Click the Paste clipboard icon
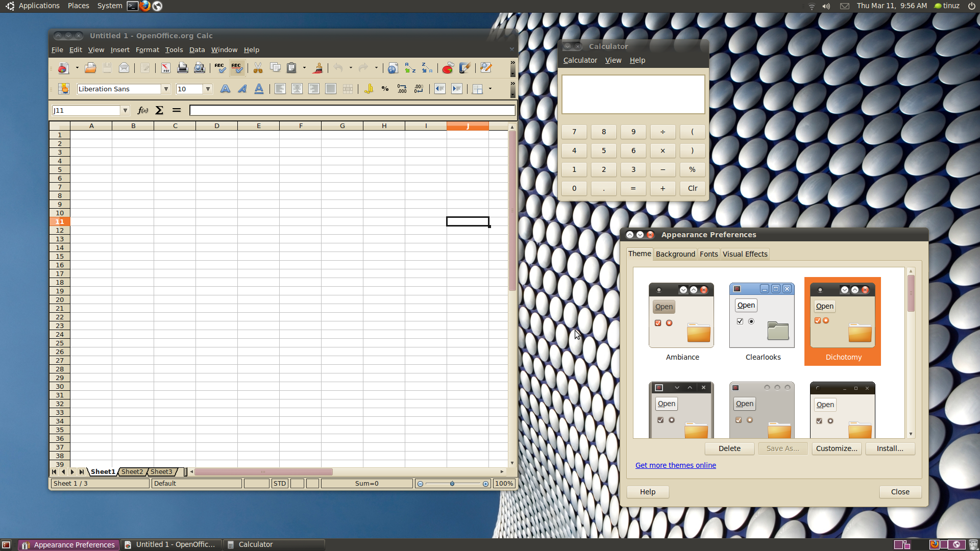980x551 pixels. pos(292,68)
